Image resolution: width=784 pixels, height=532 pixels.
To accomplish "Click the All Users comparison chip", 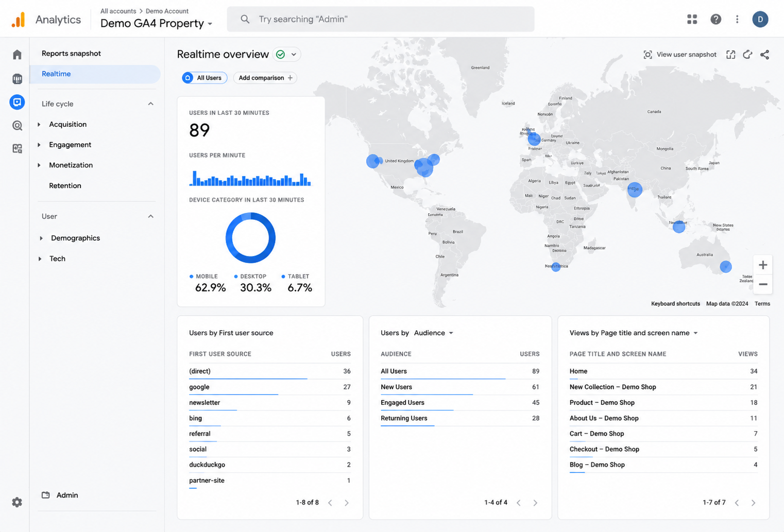I will pyautogui.click(x=204, y=78).
